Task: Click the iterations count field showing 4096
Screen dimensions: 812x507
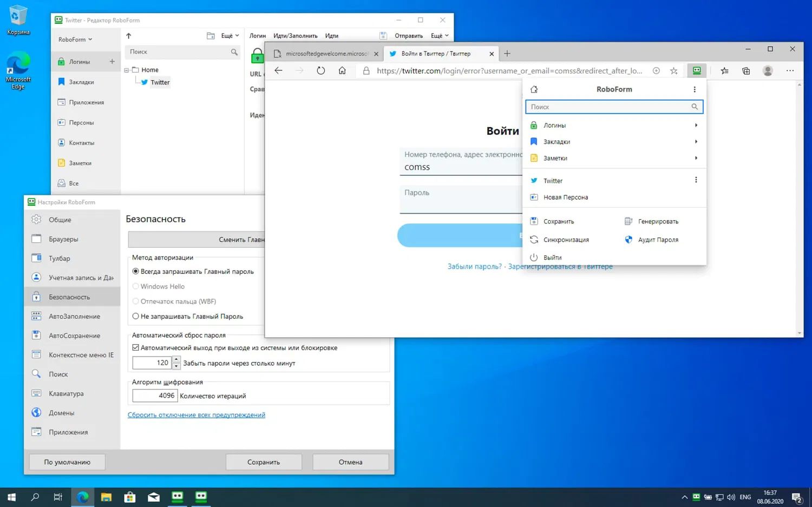Action: coord(155,396)
